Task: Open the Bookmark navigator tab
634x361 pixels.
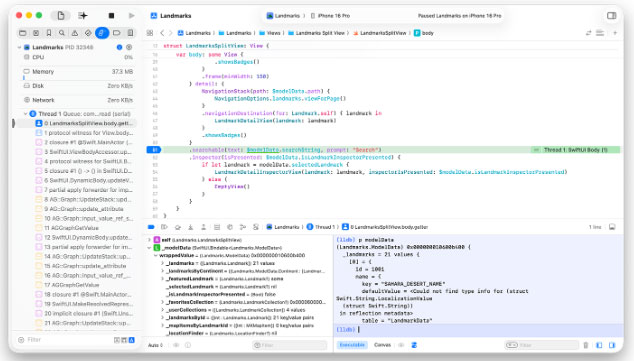Action: [49, 33]
